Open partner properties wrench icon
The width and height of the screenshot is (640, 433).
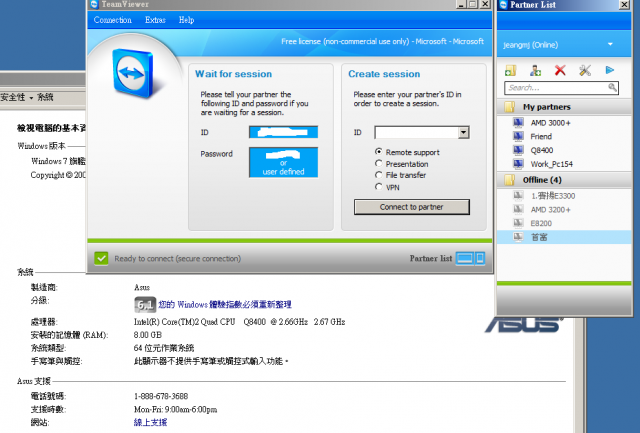pos(585,71)
